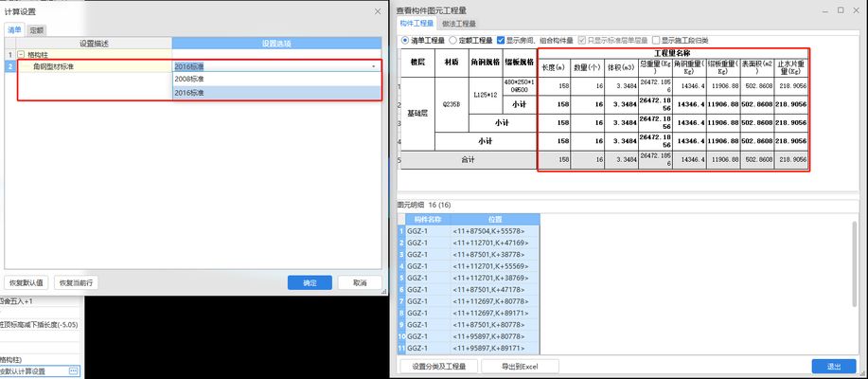This screenshot has height=379, width=868.
Task: Click the 构件名称 column header
Action: pos(429,219)
